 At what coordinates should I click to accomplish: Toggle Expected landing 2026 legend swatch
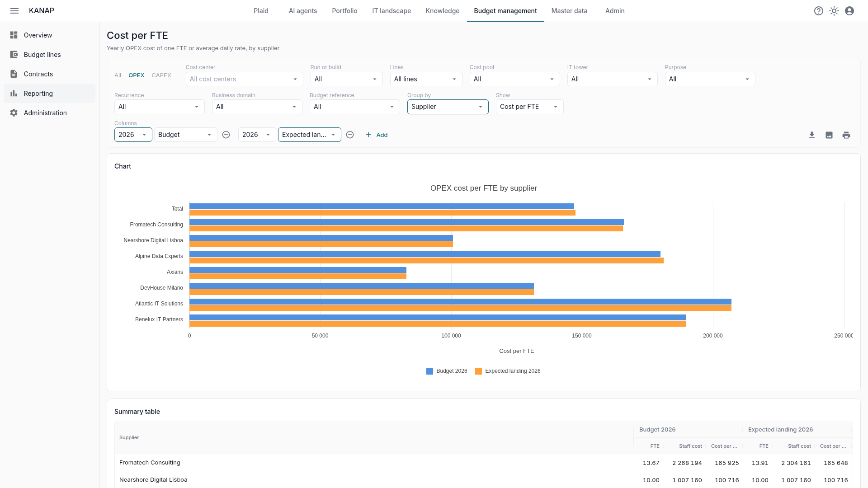(x=478, y=371)
